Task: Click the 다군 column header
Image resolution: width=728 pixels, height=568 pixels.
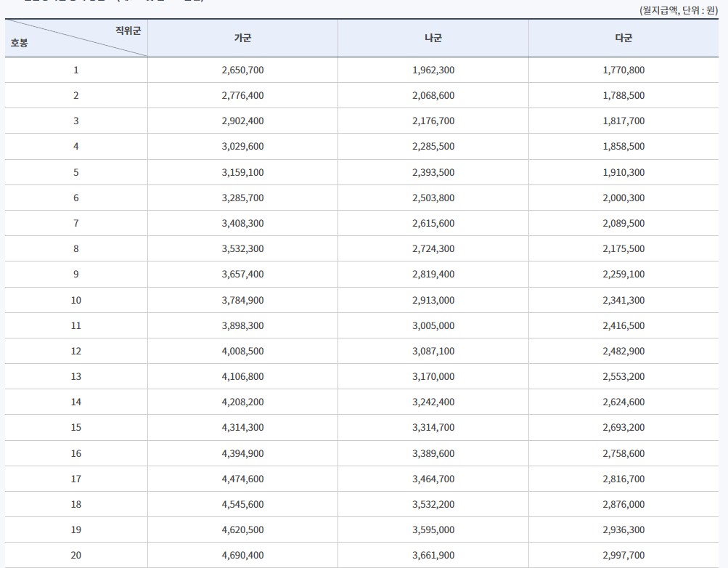Action: coord(623,38)
